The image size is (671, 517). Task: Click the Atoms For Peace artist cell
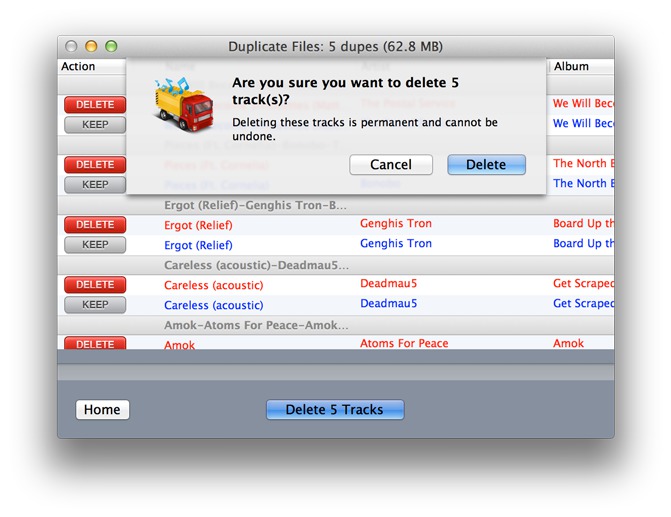tap(404, 343)
